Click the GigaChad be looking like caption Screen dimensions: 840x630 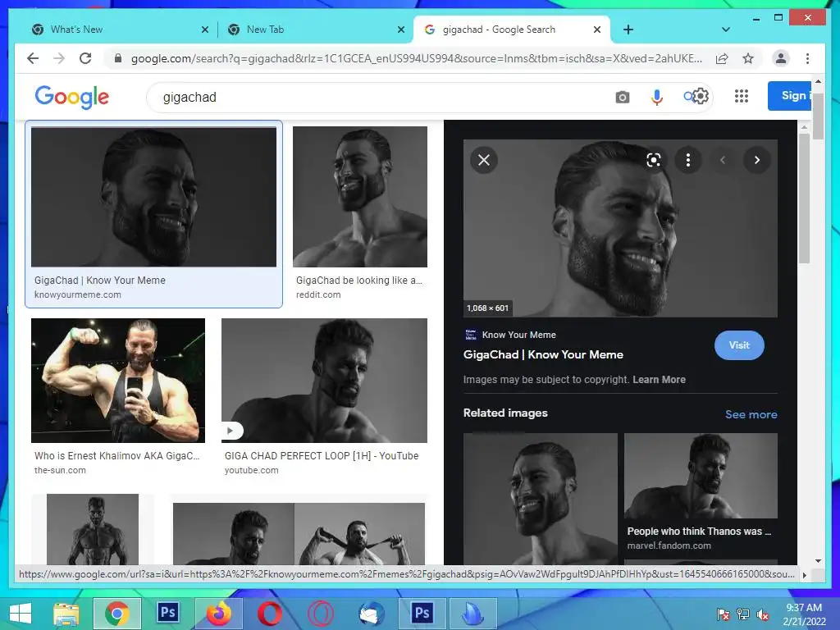tap(359, 281)
